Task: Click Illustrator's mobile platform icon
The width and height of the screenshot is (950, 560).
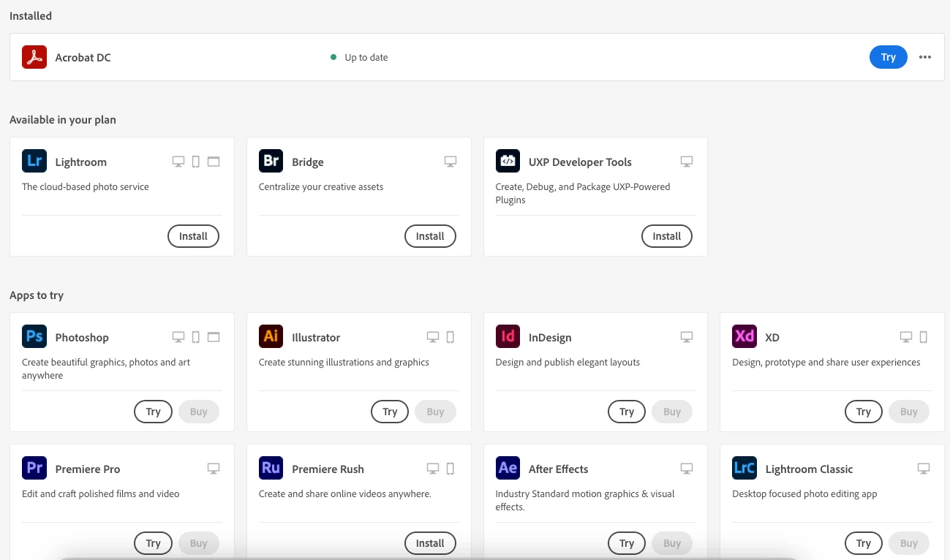Action: 451,337
